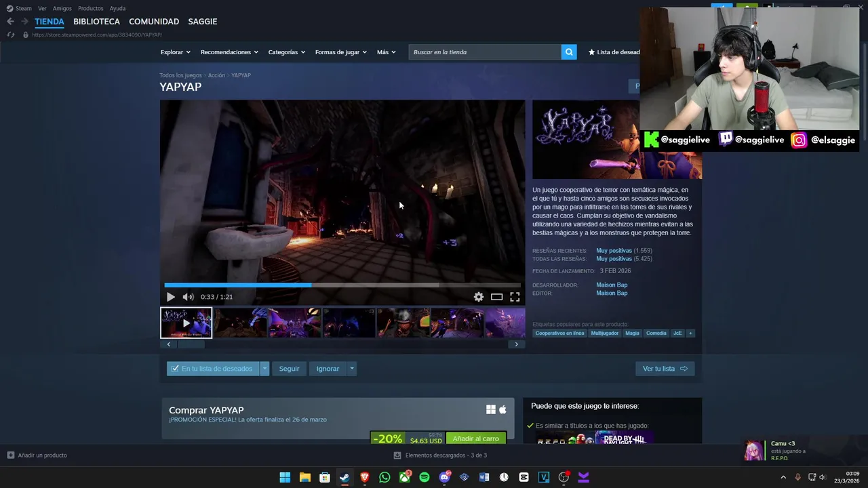Screen dimensions: 868x488
Task: Click the Multijugador tag
Action: (604, 333)
